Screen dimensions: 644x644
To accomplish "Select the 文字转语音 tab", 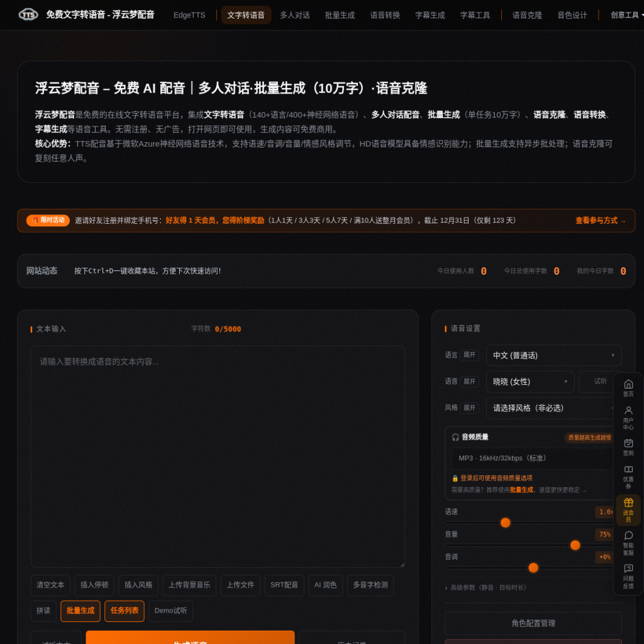I will (246, 15).
